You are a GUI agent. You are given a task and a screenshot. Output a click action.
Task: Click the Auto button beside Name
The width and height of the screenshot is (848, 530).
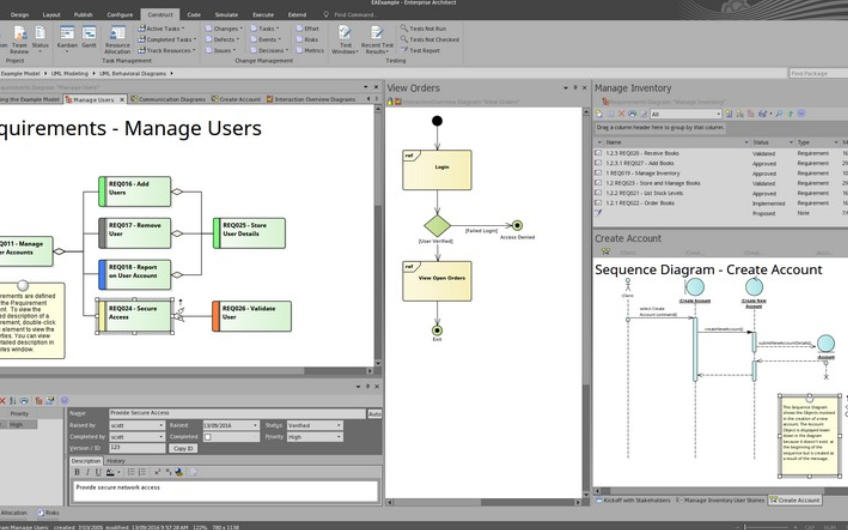[374, 413]
